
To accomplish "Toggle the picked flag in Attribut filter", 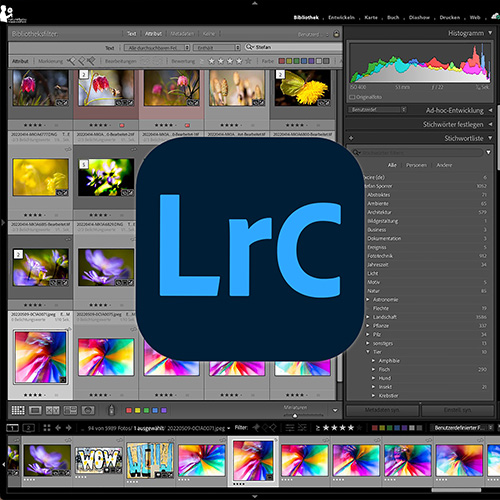I will pos(71,61).
